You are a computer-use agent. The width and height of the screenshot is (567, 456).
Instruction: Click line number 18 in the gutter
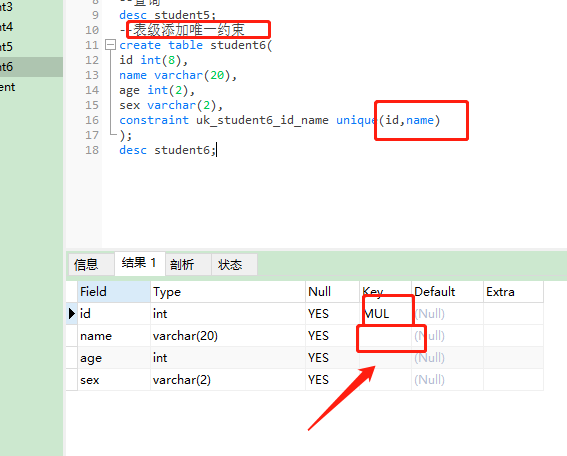92,150
